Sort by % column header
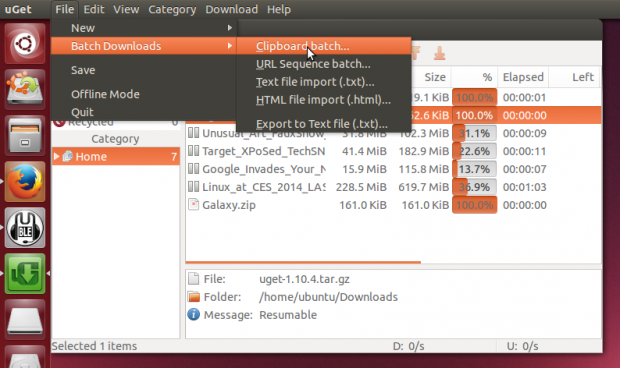The width and height of the screenshot is (620, 368). tap(474, 77)
